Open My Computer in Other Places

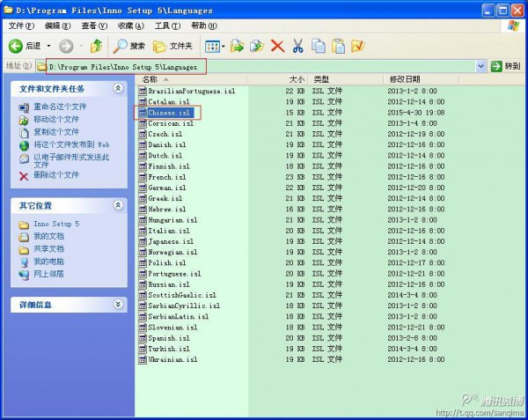click(48, 262)
